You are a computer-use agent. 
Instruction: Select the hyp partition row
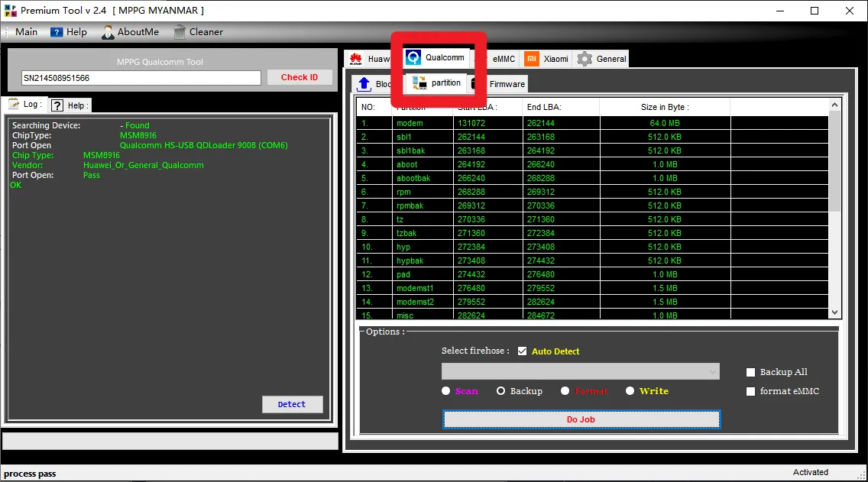[x=592, y=247]
